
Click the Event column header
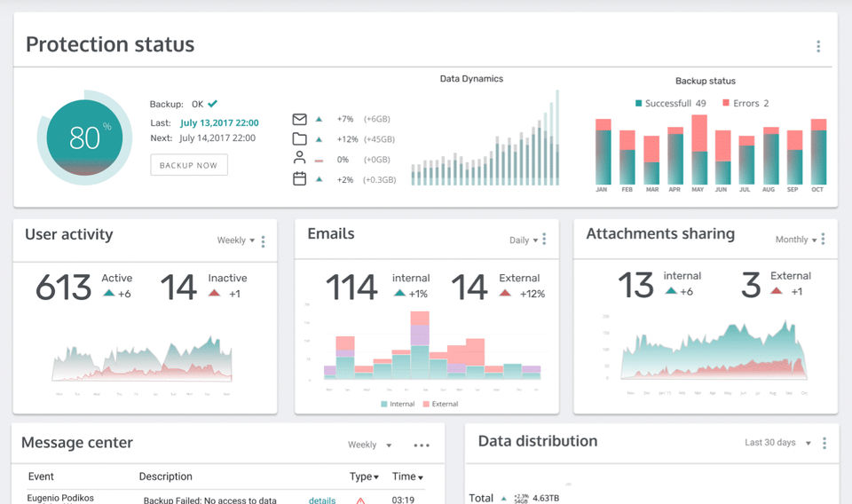(41, 476)
